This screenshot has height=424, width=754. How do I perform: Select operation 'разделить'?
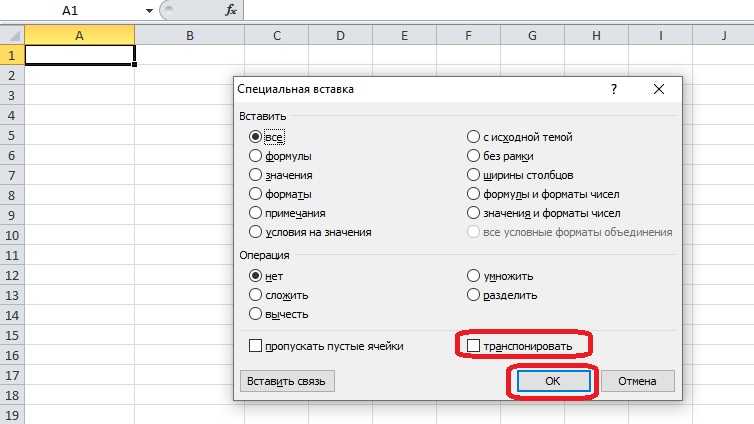pos(473,295)
